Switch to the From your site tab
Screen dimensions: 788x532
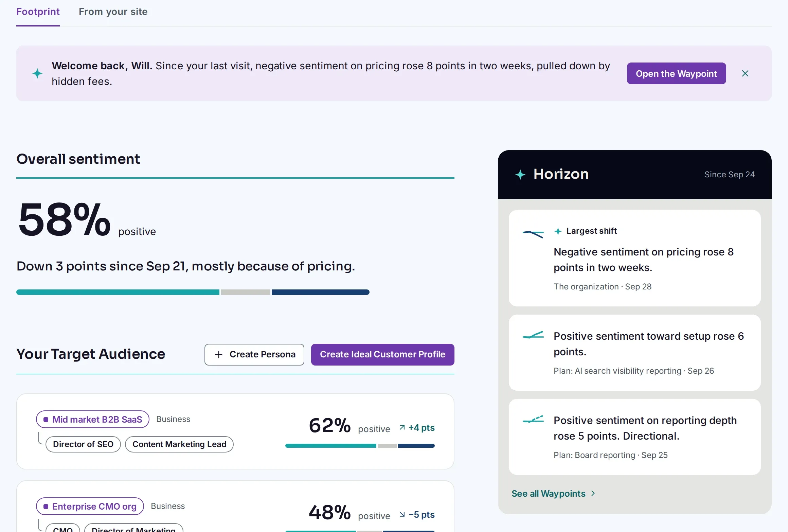113,12
